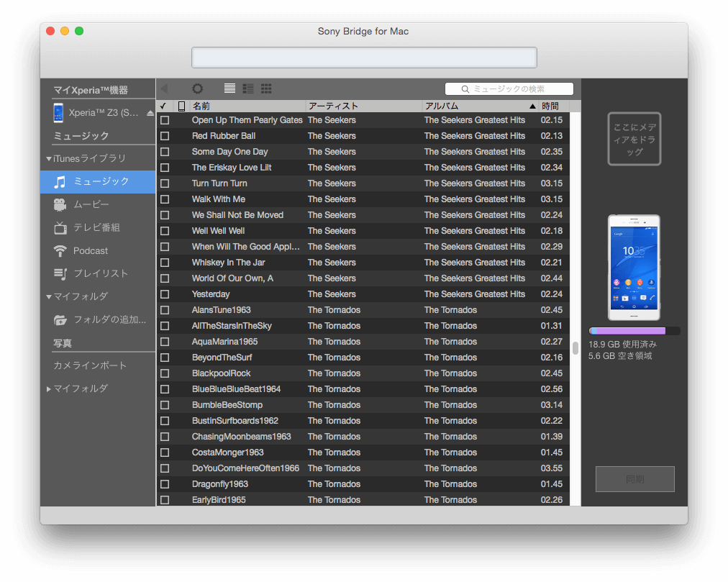Image resolution: width=728 pixels, height=582 pixels.
Task: Select song AllTheStarsInTheSky
Action: coord(232,326)
